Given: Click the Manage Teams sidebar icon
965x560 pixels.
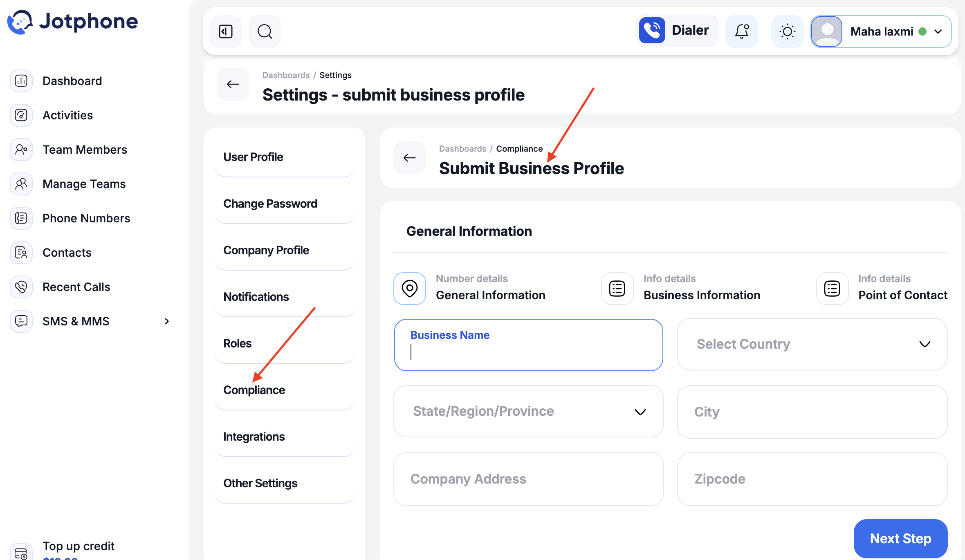Looking at the screenshot, I should 21,184.
